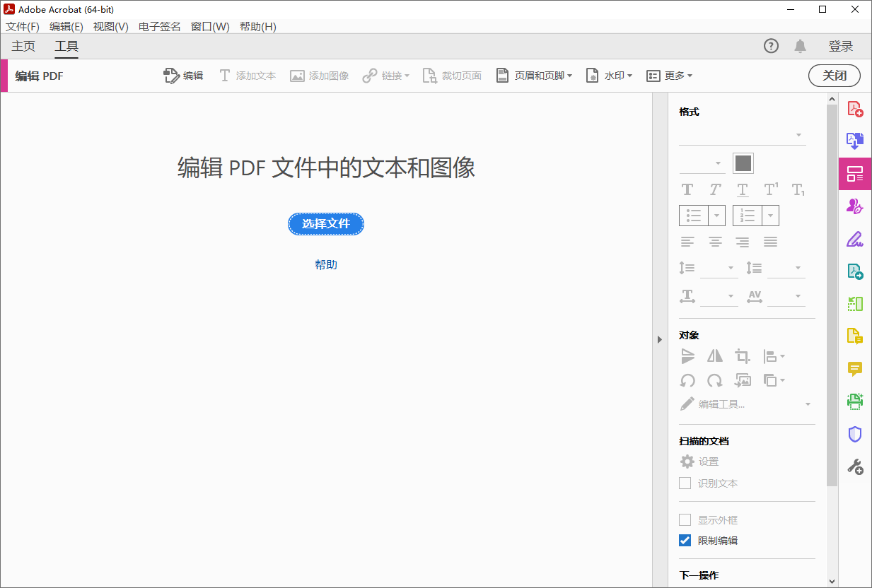Open the Edit tool in the toolbar
This screenshot has width=872, height=588.
click(x=183, y=75)
